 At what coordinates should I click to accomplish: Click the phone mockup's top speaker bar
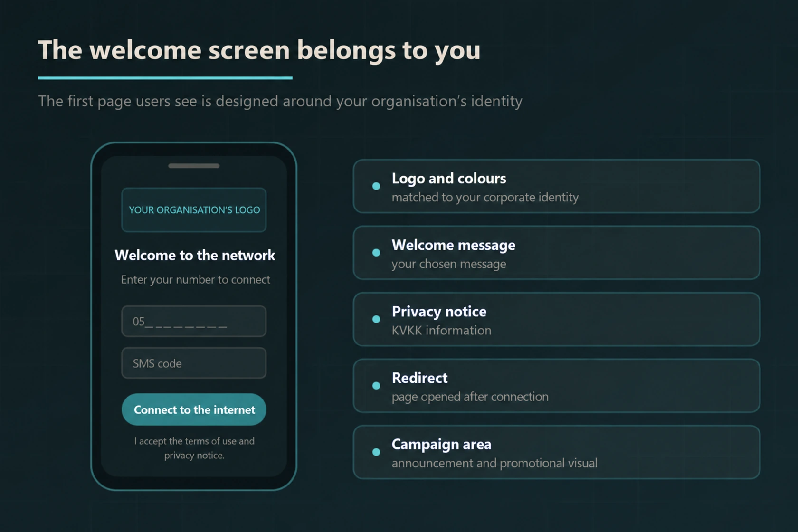tap(194, 166)
